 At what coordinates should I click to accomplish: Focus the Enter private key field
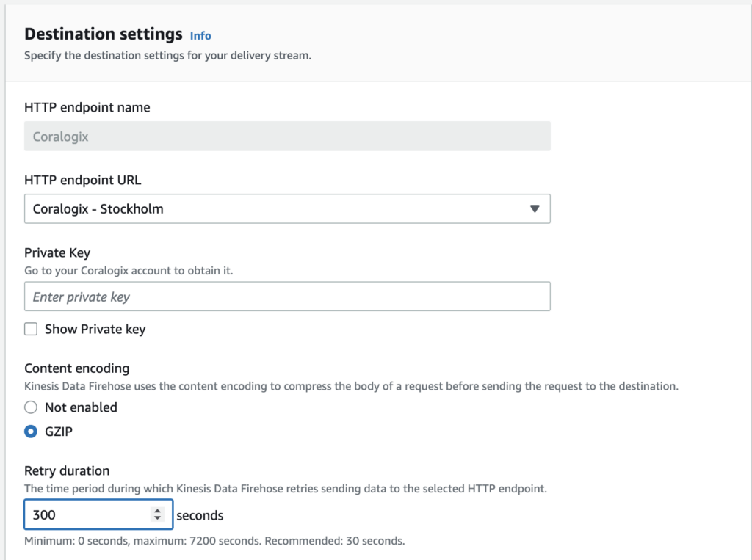(287, 297)
